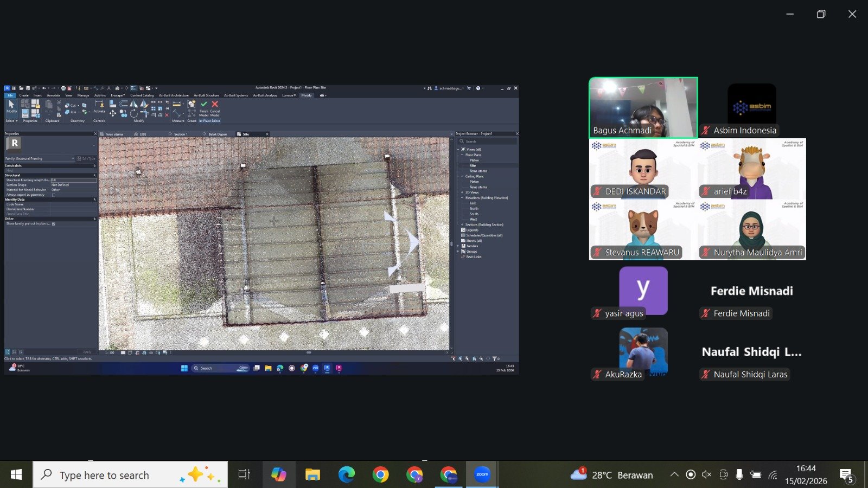Open Zoom from the Windows taskbar
The width and height of the screenshot is (868, 488).
(x=482, y=475)
